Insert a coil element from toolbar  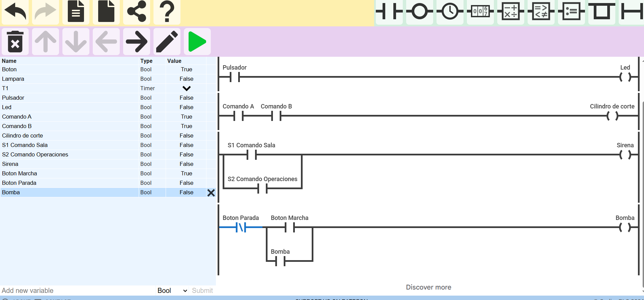coord(420,11)
